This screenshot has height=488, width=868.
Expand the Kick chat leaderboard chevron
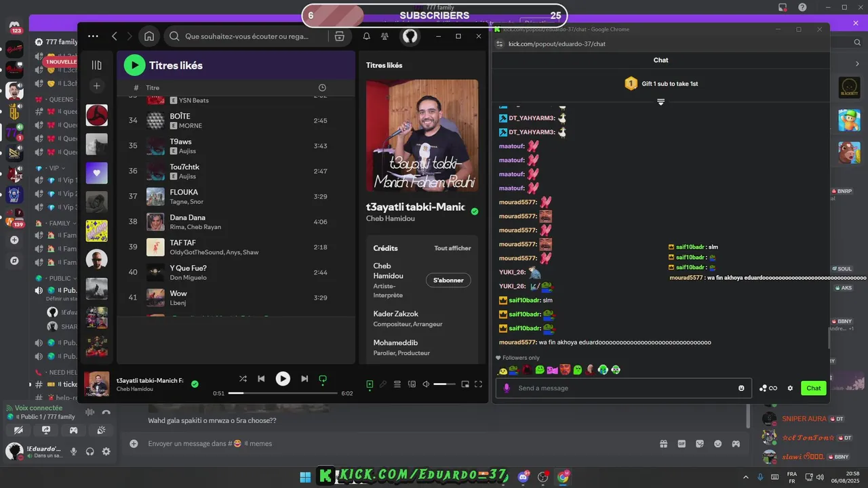[x=660, y=102]
